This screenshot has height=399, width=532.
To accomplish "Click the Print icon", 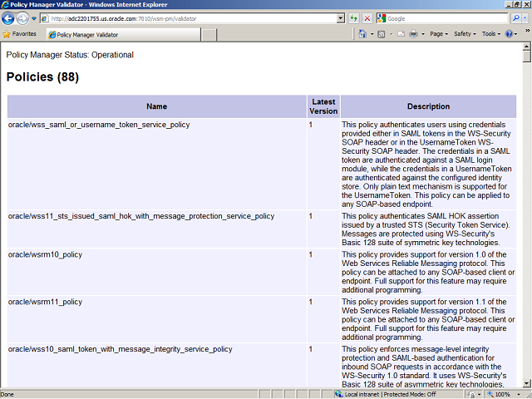I will (x=413, y=34).
